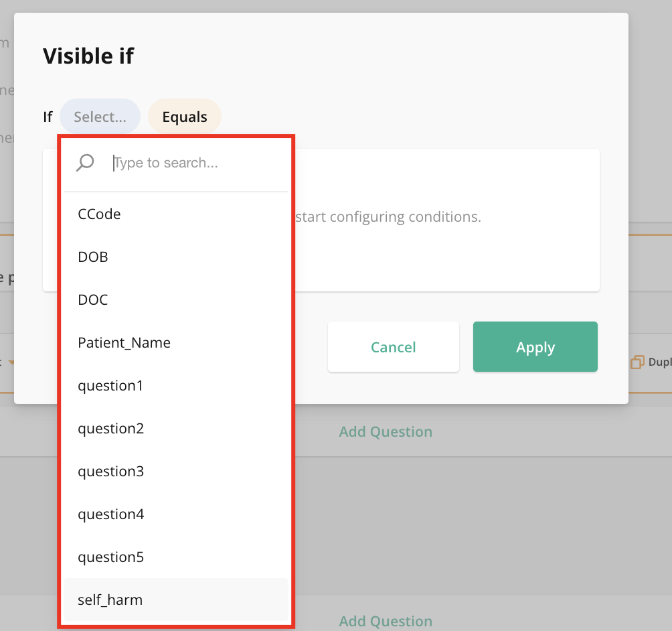Image resolution: width=672 pixels, height=631 pixels.
Task: Open the Select... field dropdown
Action: point(100,116)
